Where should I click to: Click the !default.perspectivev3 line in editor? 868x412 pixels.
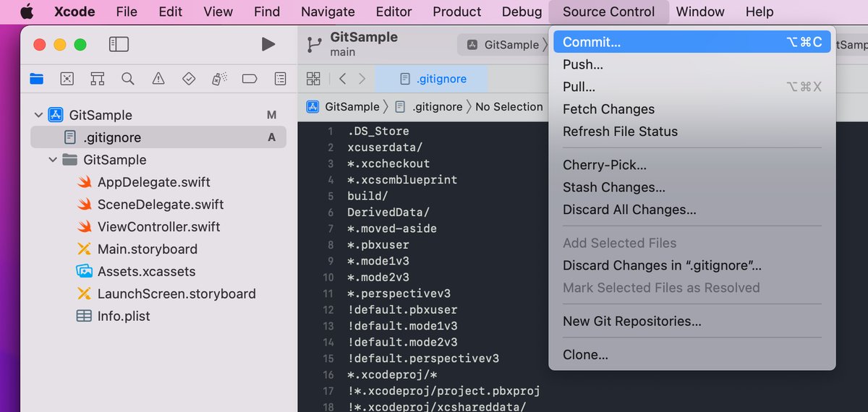coord(423,359)
